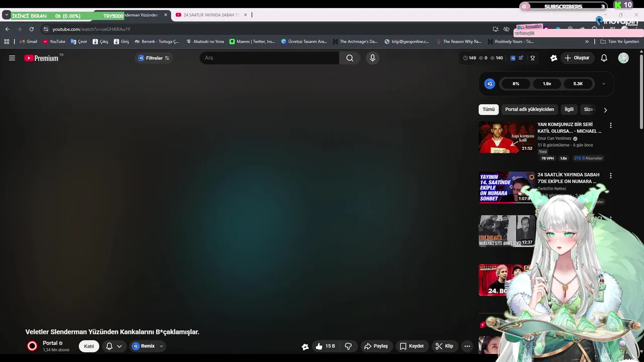644x362 pixels.
Task: Click the 5.3K vidIQ stat pill
Action: point(578,84)
